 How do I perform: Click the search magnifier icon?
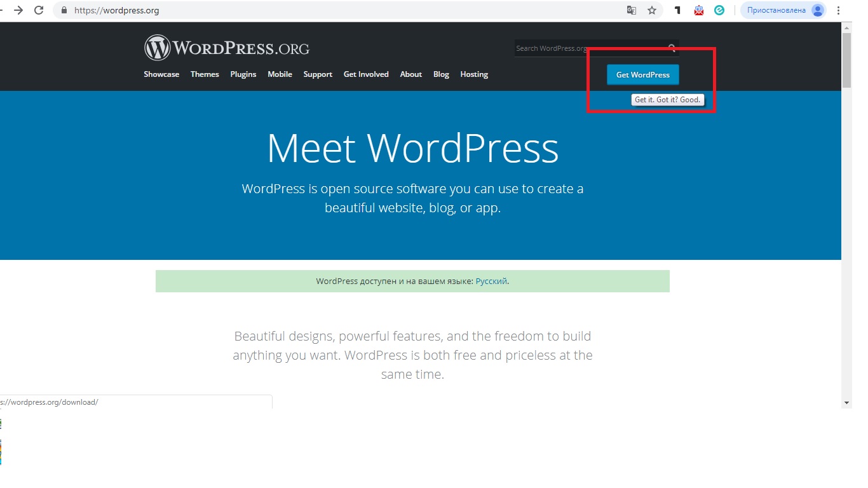click(x=672, y=48)
